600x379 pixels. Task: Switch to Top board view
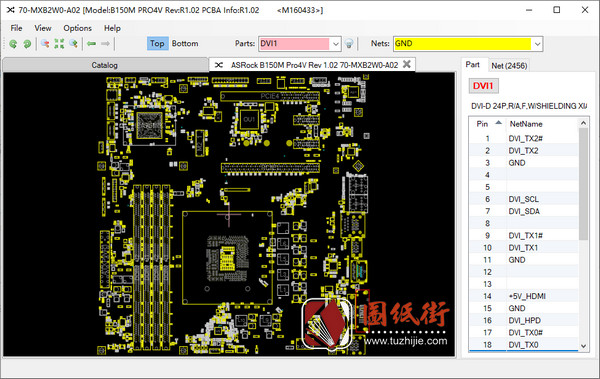tap(157, 44)
